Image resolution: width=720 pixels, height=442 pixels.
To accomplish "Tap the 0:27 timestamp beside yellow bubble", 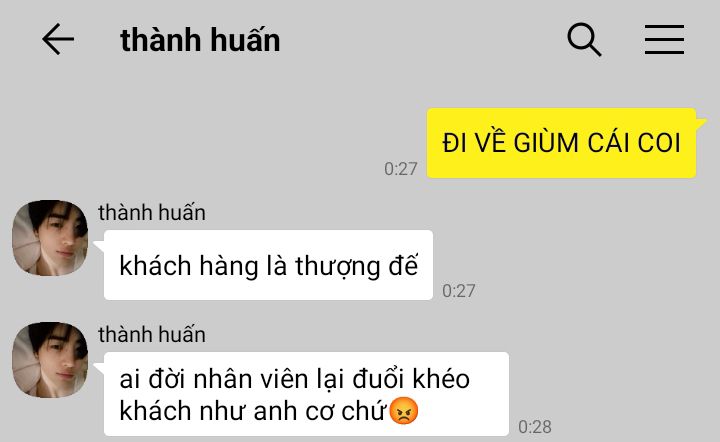I will pos(400,169).
